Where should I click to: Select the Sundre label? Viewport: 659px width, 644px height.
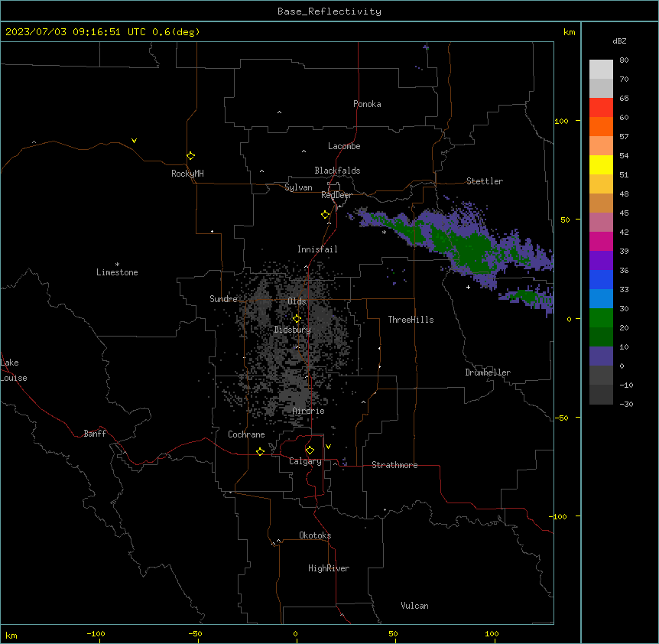(223, 299)
